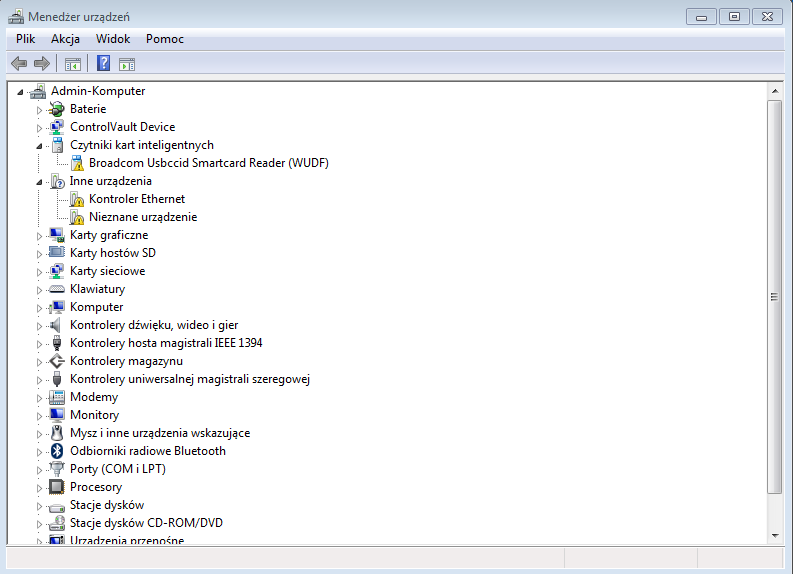793x574 pixels.
Task: Expand the Modemy category
Action: coord(39,398)
